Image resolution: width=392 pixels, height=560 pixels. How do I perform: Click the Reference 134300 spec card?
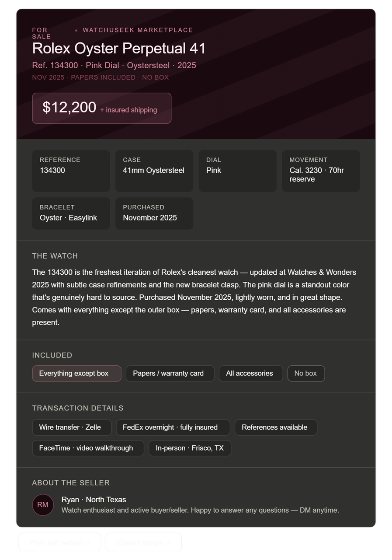click(71, 171)
